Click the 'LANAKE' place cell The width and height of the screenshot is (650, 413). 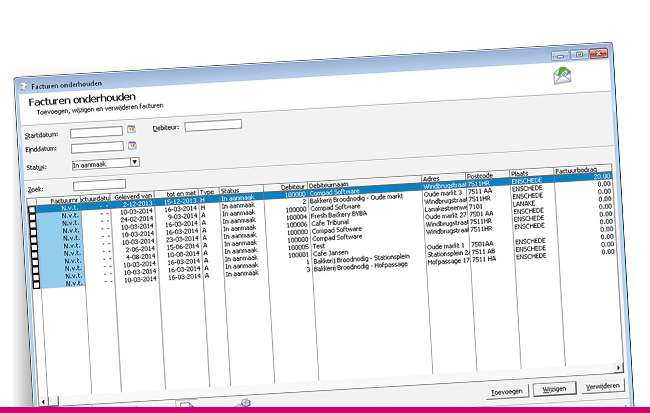[524, 204]
